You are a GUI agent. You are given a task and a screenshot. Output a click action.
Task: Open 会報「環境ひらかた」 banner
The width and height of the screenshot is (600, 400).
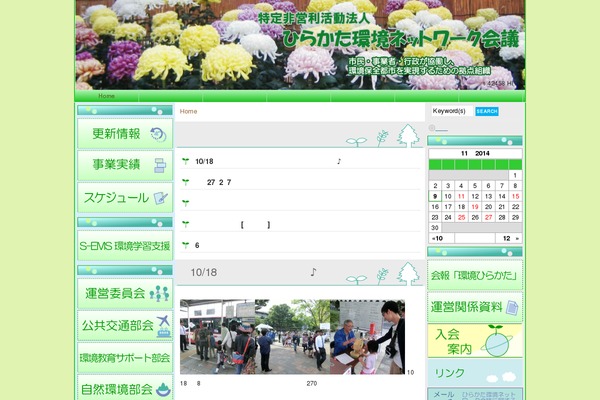tap(474, 275)
